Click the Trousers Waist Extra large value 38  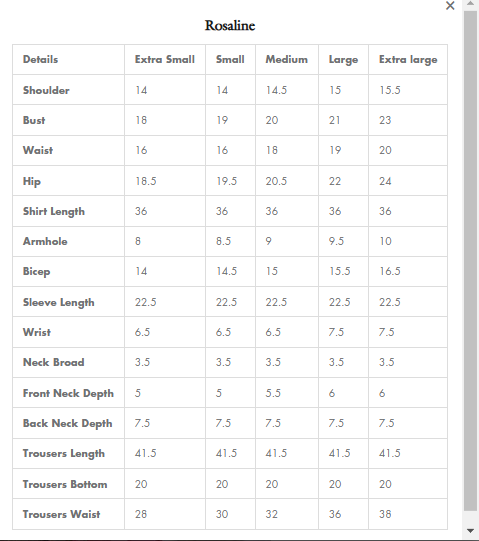[x=385, y=514]
